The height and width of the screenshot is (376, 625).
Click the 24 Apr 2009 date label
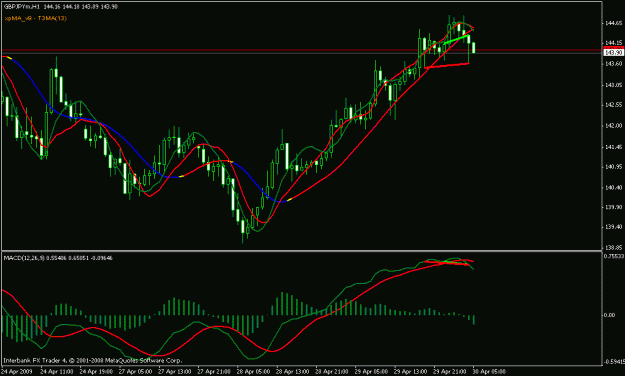[16, 371]
